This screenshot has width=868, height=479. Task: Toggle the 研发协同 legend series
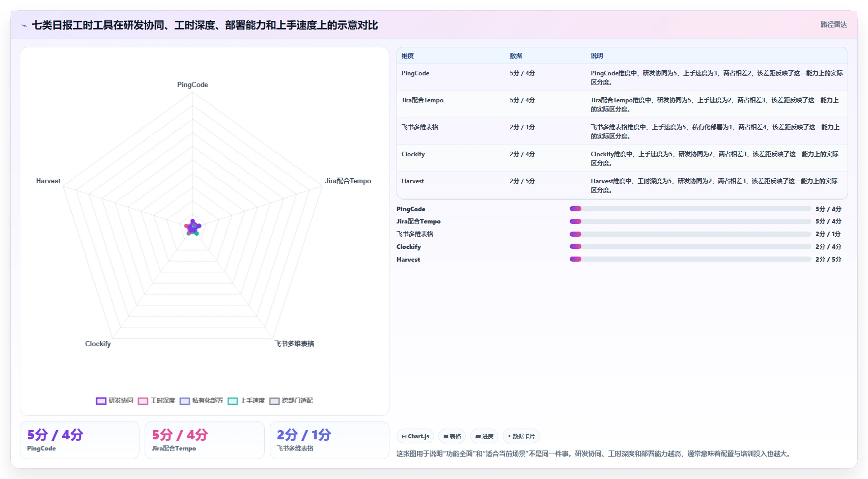pyautogui.click(x=115, y=401)
